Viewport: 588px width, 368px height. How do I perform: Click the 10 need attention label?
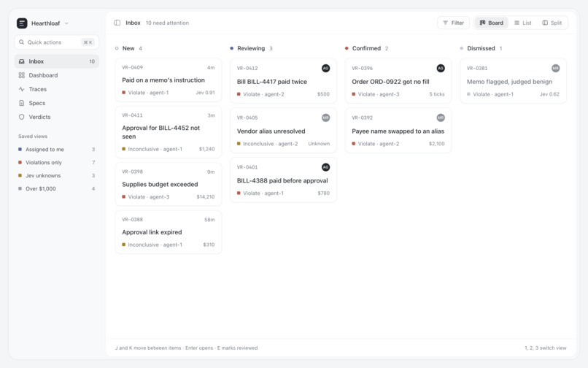167,23
